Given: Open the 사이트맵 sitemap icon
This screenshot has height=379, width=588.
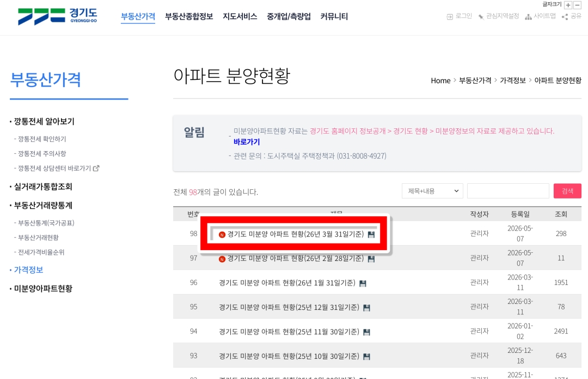Looking at the screenshot, I should point(528,16).
